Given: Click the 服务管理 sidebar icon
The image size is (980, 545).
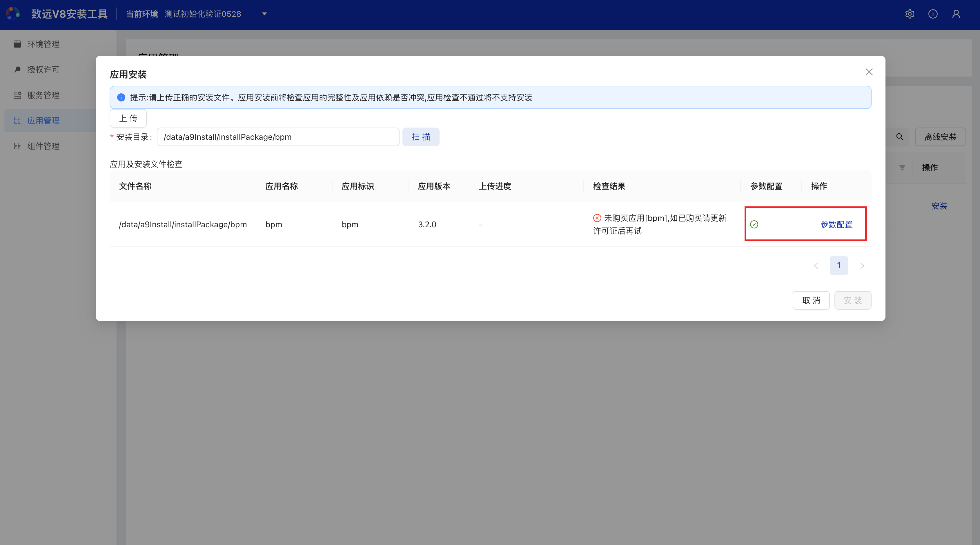Looking at the screenshot, I should 17,95.
